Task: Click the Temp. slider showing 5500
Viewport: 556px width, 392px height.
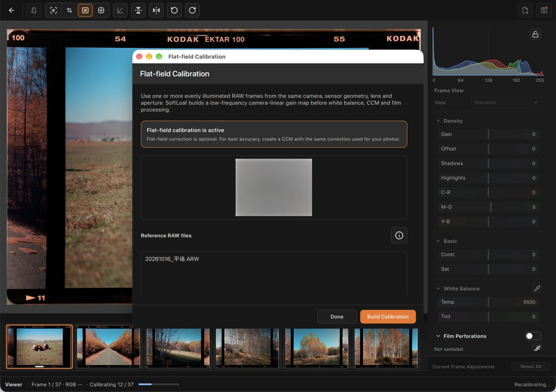Action: [x=488, y=302]
